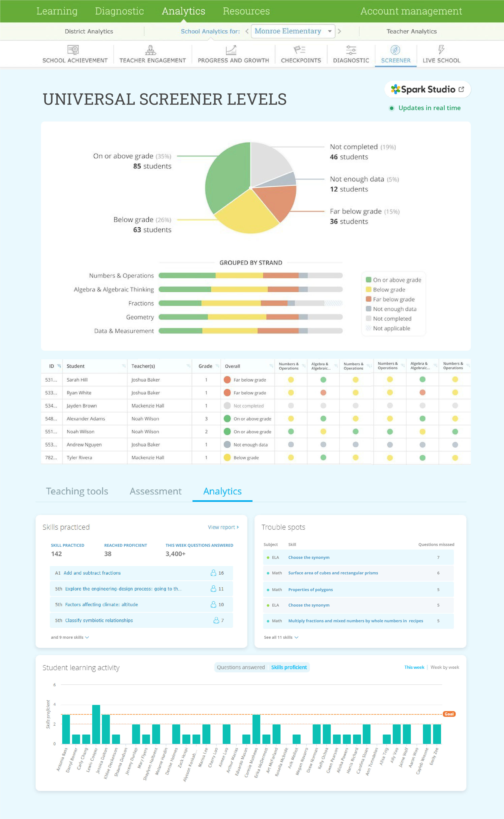Open Account management menu
This screenshot has width=504, height=819.
point(411,11)
